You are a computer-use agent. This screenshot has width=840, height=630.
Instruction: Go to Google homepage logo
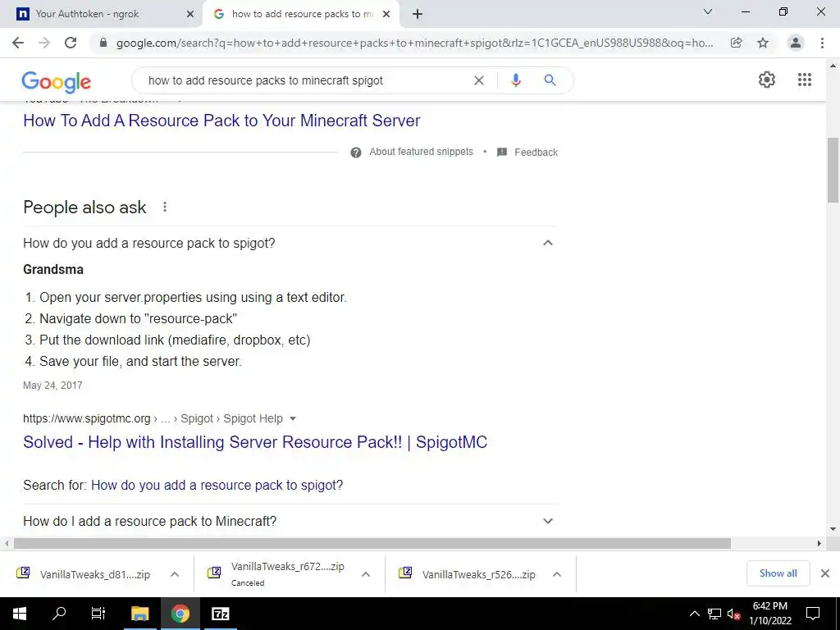pyautogui.click(x=57, y=81)
